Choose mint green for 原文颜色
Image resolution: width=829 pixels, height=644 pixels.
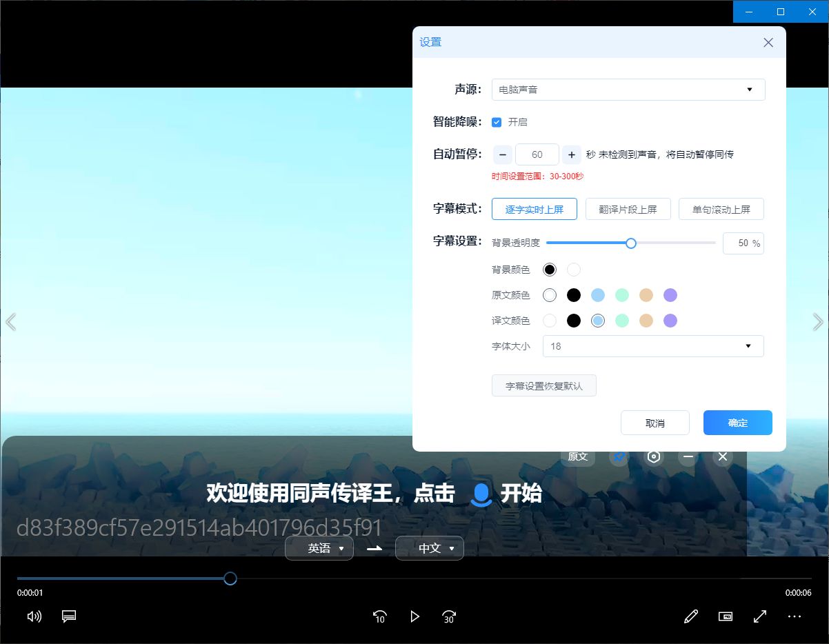tap(622, 295)
